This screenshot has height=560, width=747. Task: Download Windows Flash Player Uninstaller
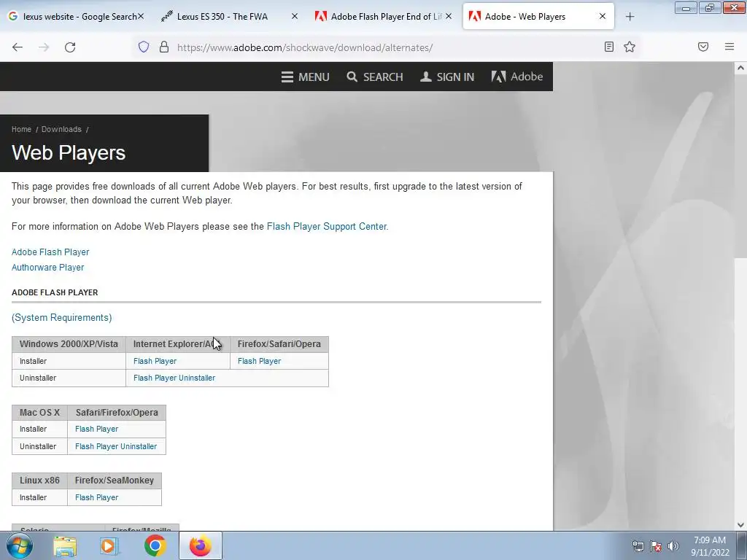click(174, 378)
